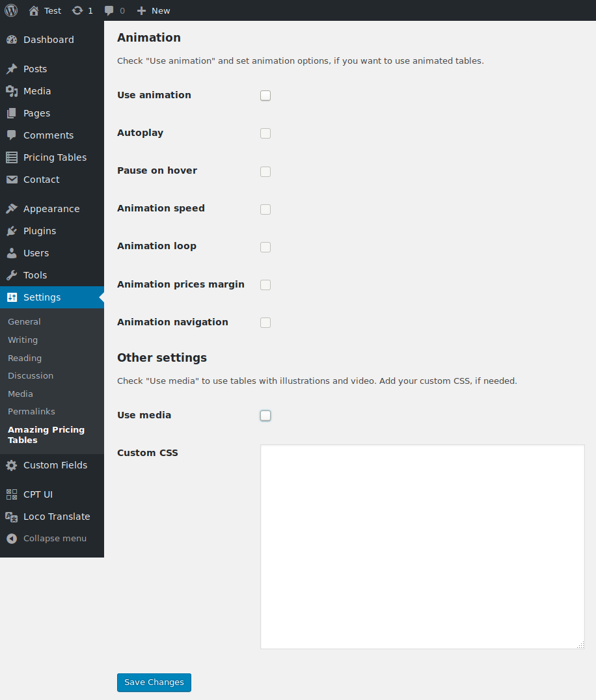Click the Contact envelope icon
Screen dimensions: 596x700
12,180
